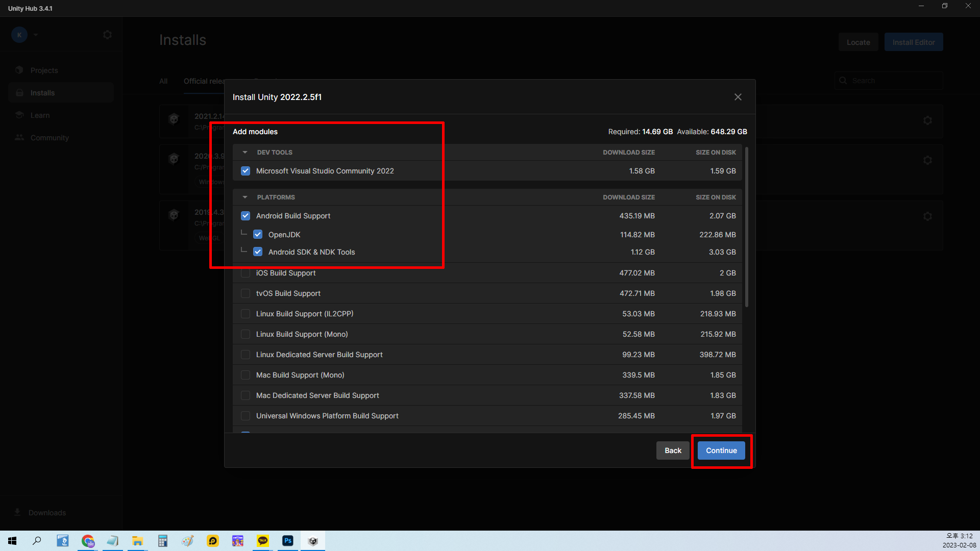Click the Installs lock icon
Viewport: 980px width, 551px height.
coord(19,93)
